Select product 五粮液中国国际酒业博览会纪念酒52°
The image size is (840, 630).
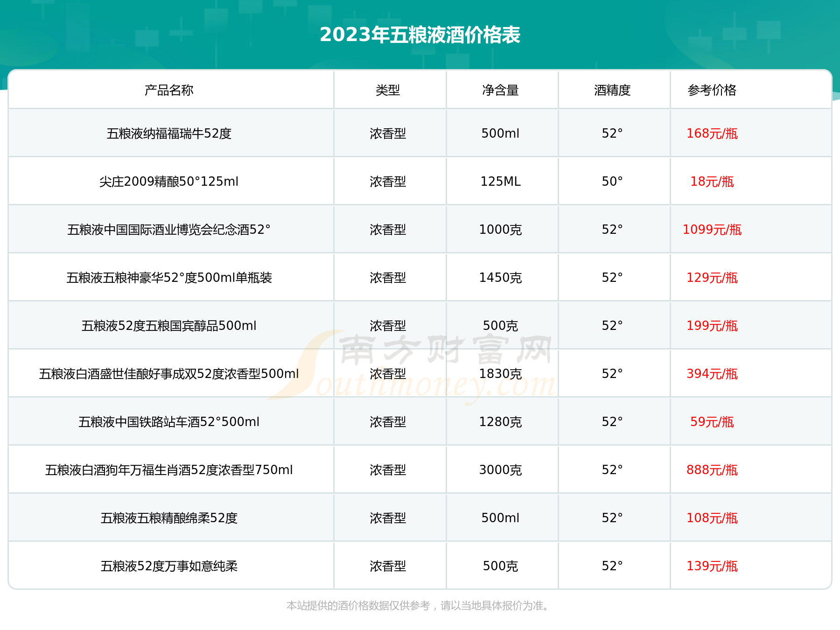169,230
